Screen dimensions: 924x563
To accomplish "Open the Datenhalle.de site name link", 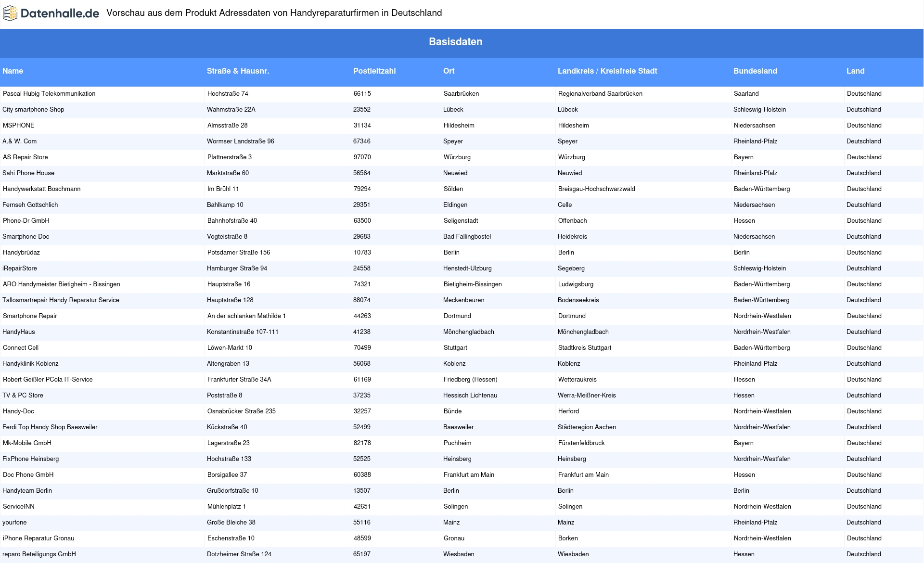I will tap(60, 13).
